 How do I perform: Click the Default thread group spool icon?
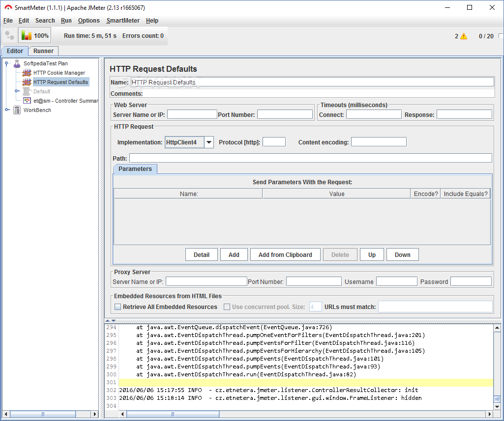(27, 91)
